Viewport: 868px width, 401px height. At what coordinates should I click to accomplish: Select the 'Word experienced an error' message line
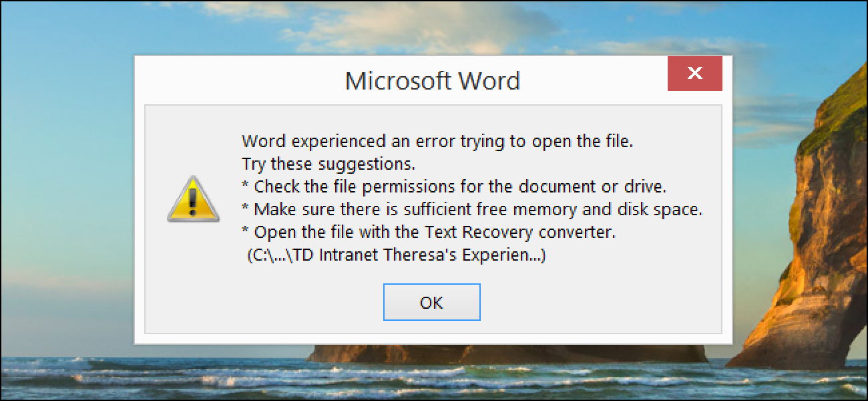point(437,141)
